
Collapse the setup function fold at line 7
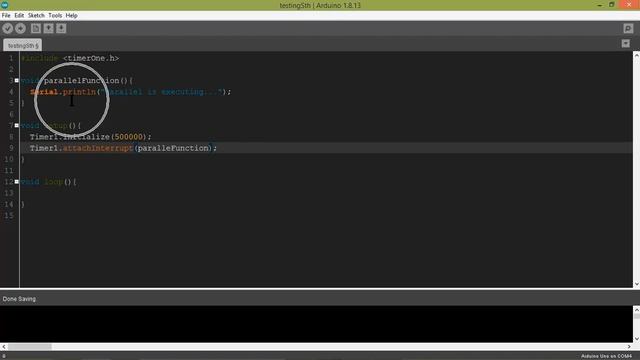click(x=17, y=125)
